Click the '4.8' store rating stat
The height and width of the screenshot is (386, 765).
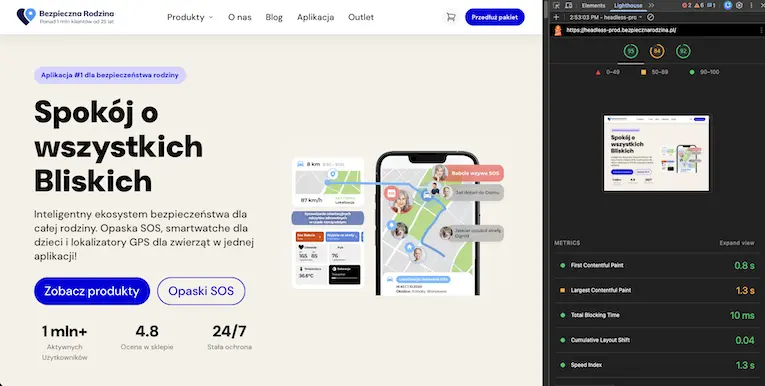point(147,338)
